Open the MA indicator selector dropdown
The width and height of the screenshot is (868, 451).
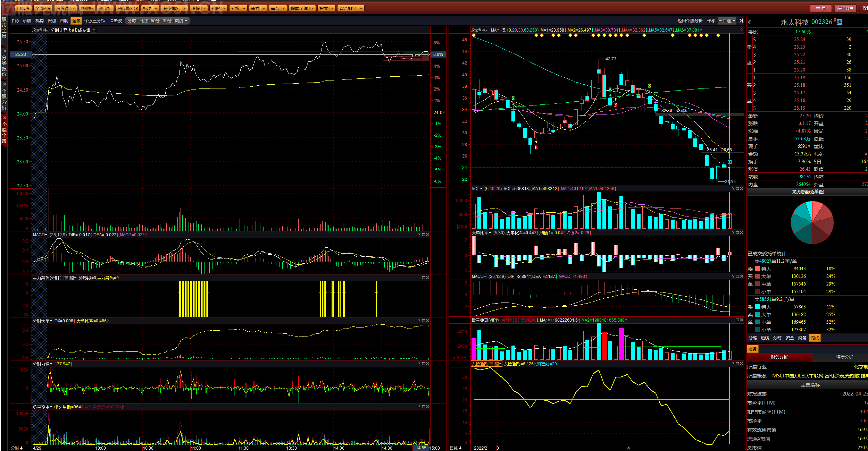tap(495, 30)
